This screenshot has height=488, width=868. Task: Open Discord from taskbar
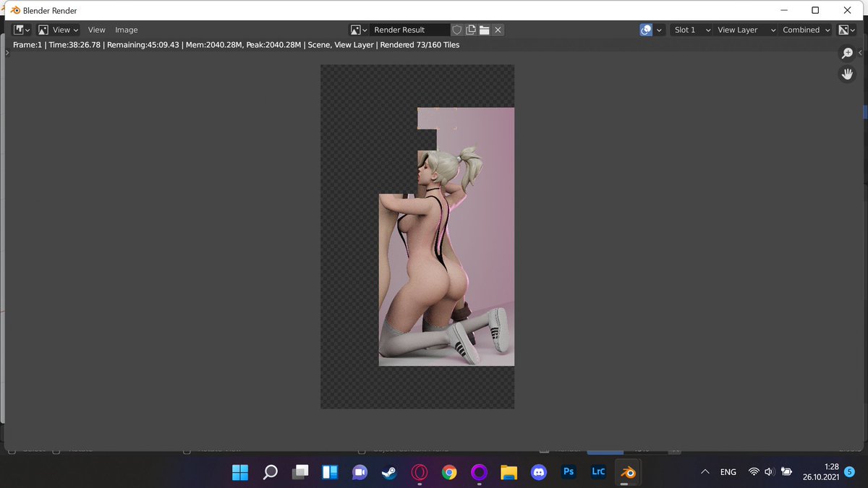coord(539,472)
